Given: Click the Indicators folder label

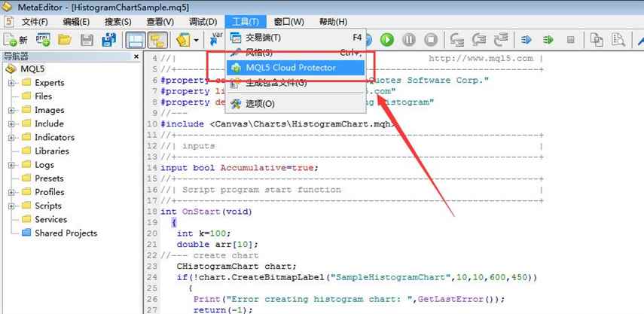Looking at the screenshot, I should [x=55, y=137].
